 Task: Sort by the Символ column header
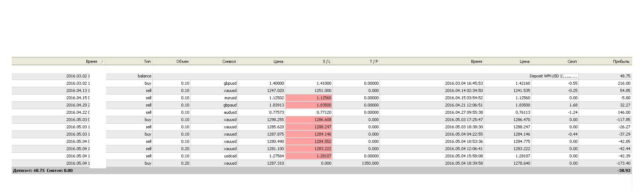(229, 61)
